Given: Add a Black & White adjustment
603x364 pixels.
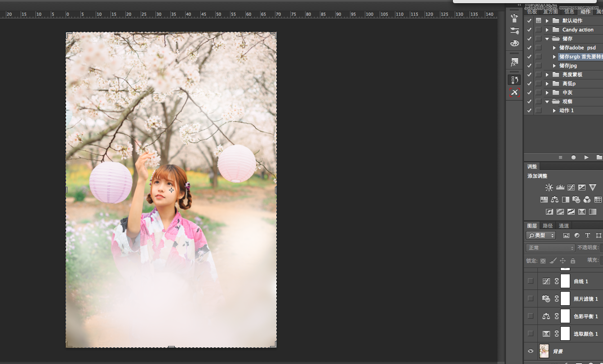Looking at the screenshot, I should [566, 199].
